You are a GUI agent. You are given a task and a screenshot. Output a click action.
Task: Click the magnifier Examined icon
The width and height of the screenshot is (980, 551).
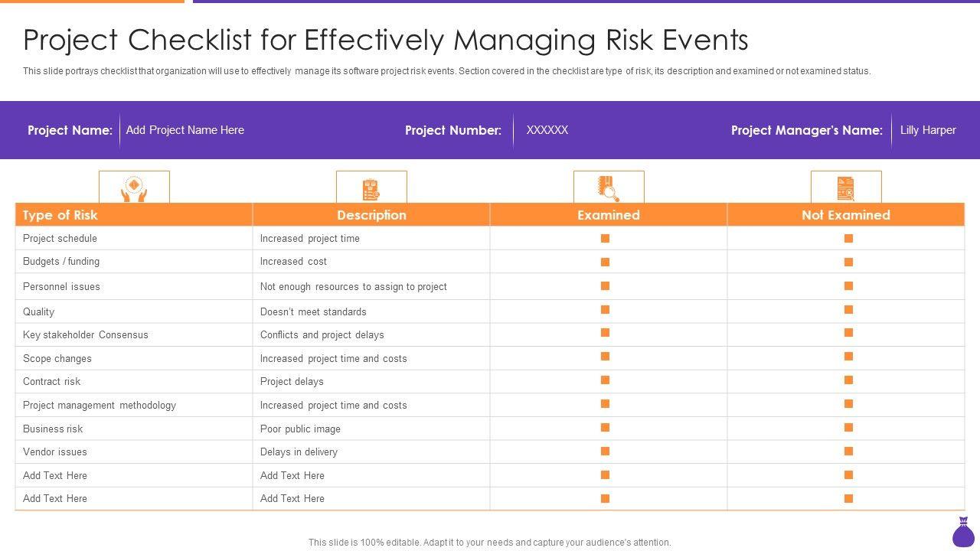(609, 188)
